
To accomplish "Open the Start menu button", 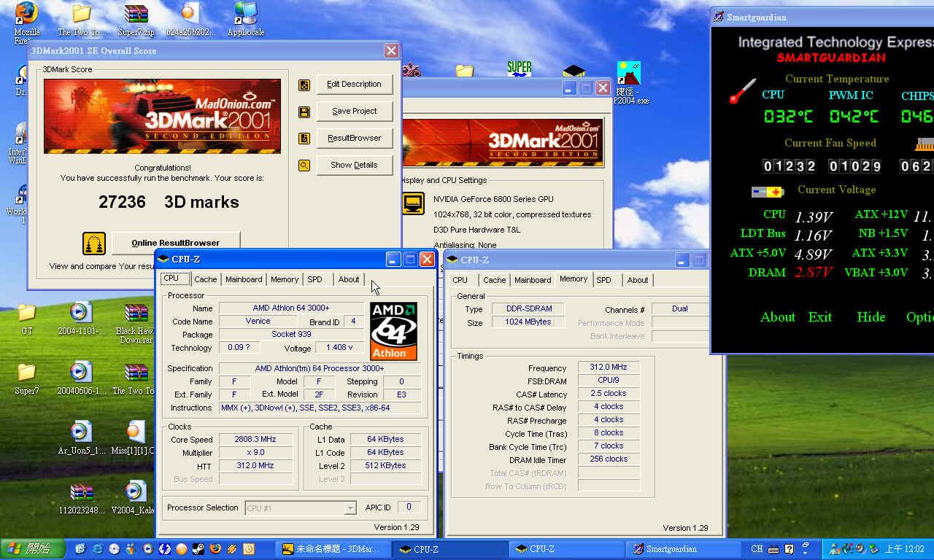I will pos(33,549).
